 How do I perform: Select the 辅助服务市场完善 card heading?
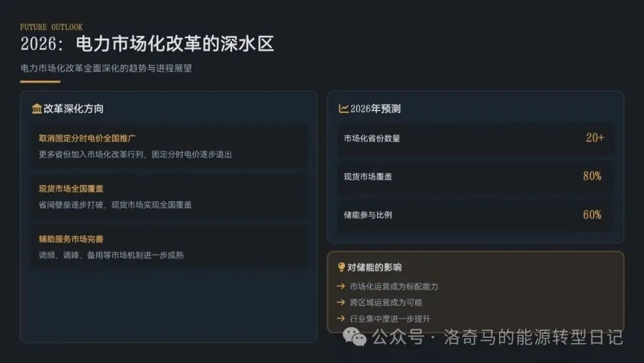tap(71, 239)
